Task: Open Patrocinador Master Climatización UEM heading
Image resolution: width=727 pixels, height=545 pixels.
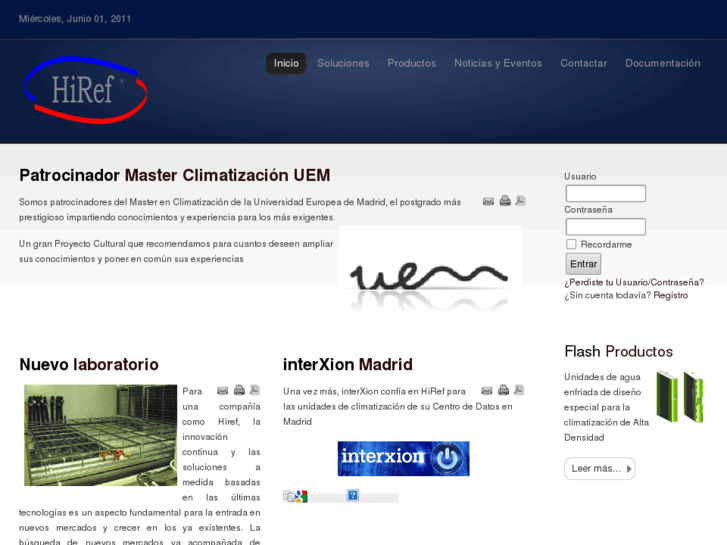Action: pyautogui.click(x=174, y=175)
